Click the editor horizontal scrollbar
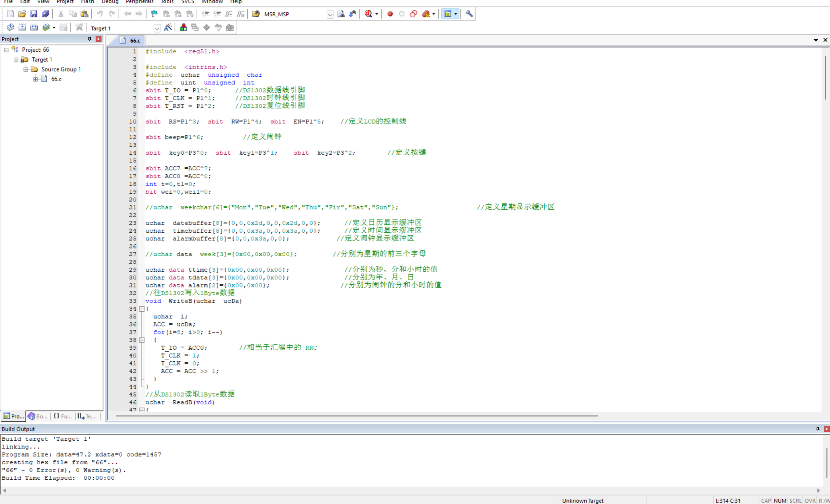Viewport: 830px width, 504px height. [357, 416]
